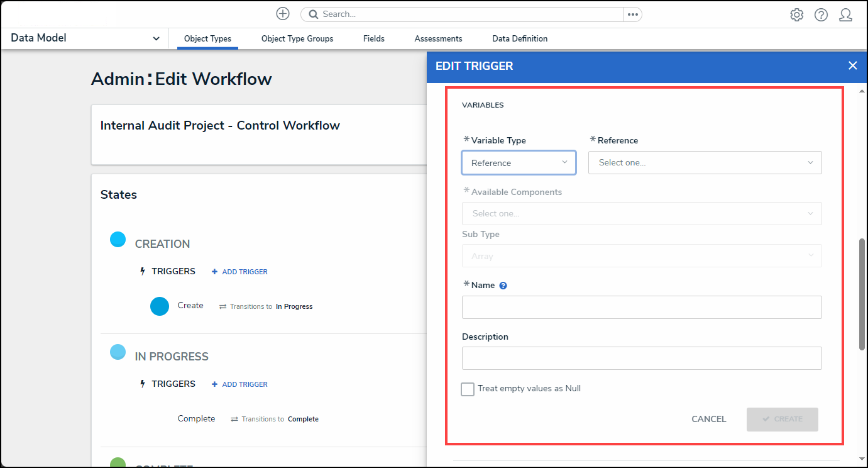Image resolution: width=868 pixels, height=468 pixels.
Task: Expand the Reference select dropdown
Action: pyautogui.click(x=705, y=162)
